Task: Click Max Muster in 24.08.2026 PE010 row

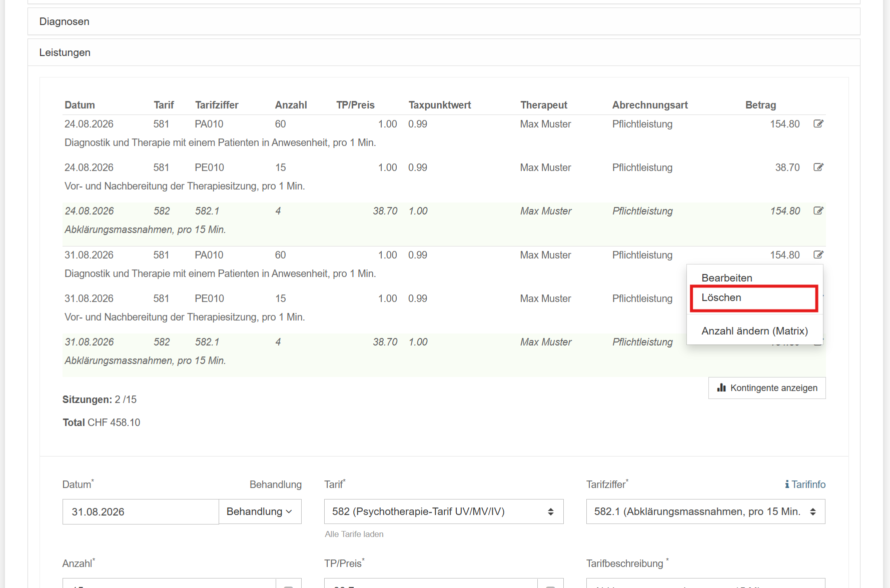Action: point(545,167)
